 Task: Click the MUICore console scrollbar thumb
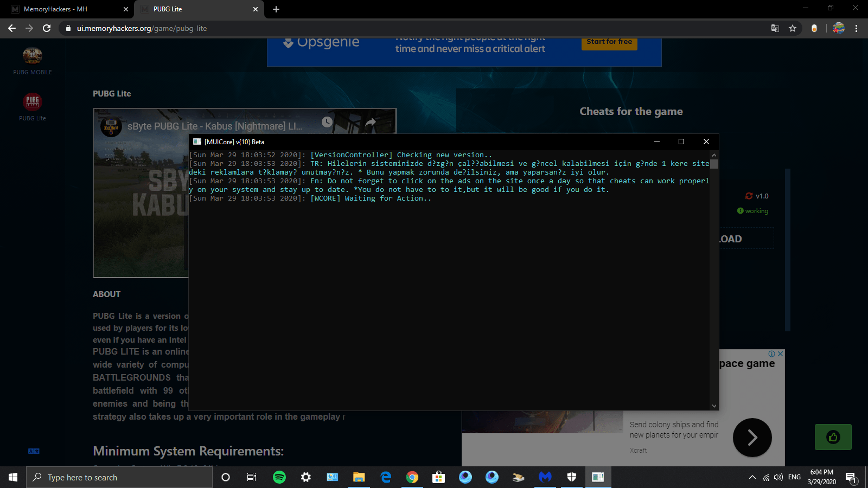coord(714,164)
